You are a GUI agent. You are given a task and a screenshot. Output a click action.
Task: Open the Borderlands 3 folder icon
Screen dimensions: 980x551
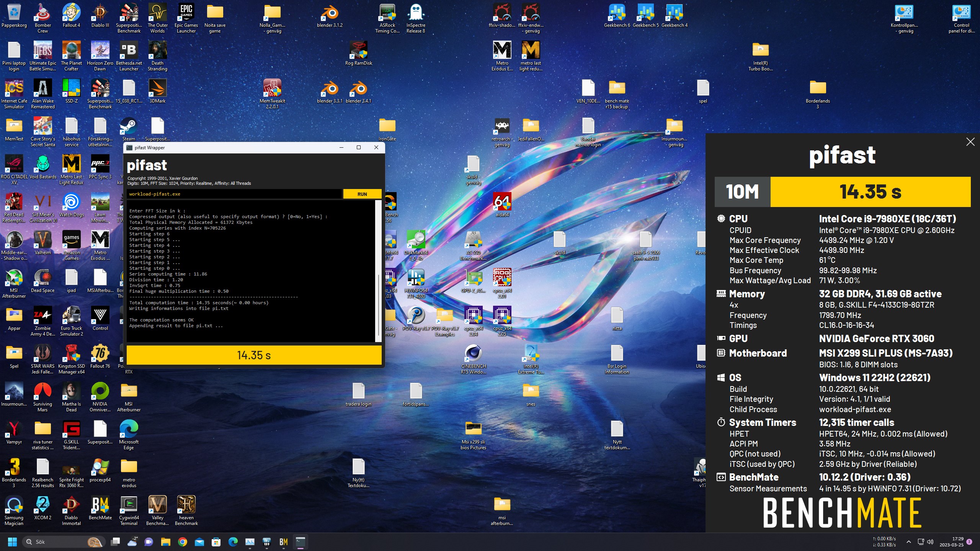pos(818,94)
